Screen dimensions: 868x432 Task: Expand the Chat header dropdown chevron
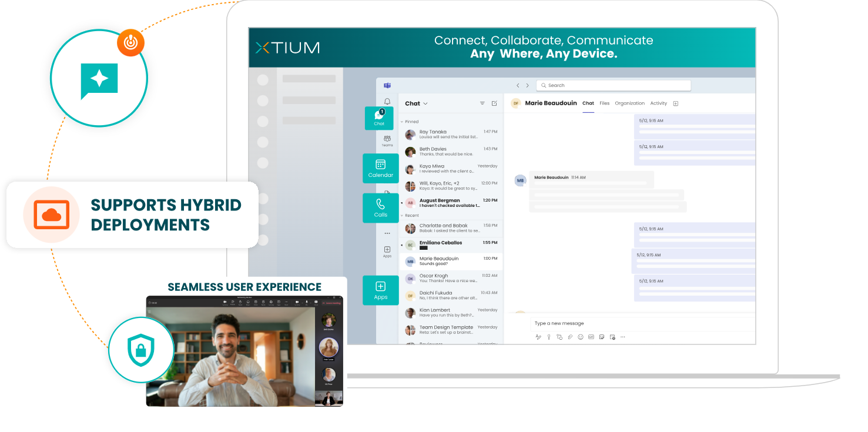[x=425, y=104]
